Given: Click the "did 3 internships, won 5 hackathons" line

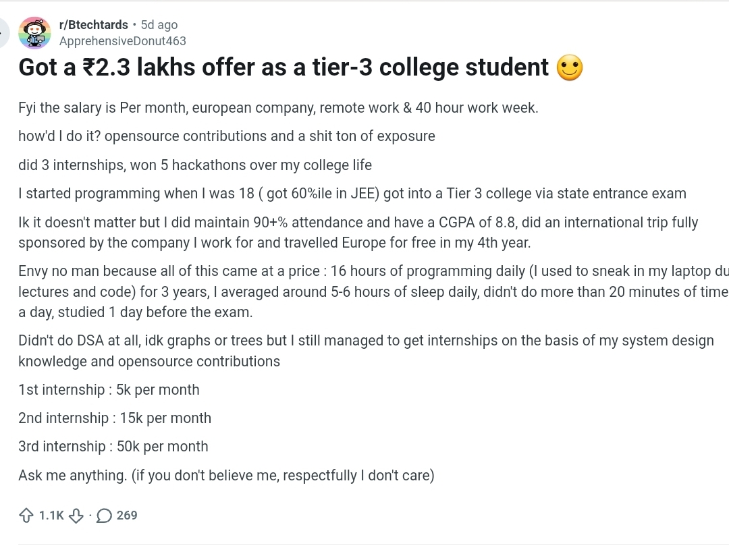Looking at the screenshot, I should coord(195,165).
